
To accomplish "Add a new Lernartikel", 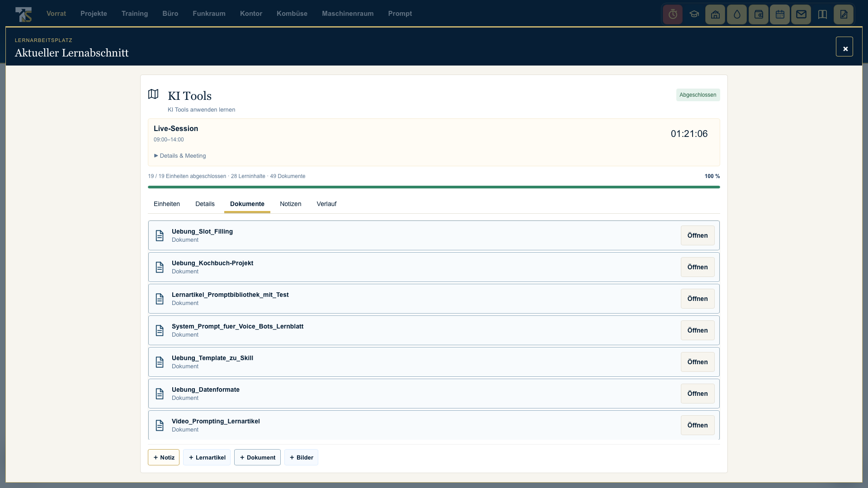I will coord(207,457).
